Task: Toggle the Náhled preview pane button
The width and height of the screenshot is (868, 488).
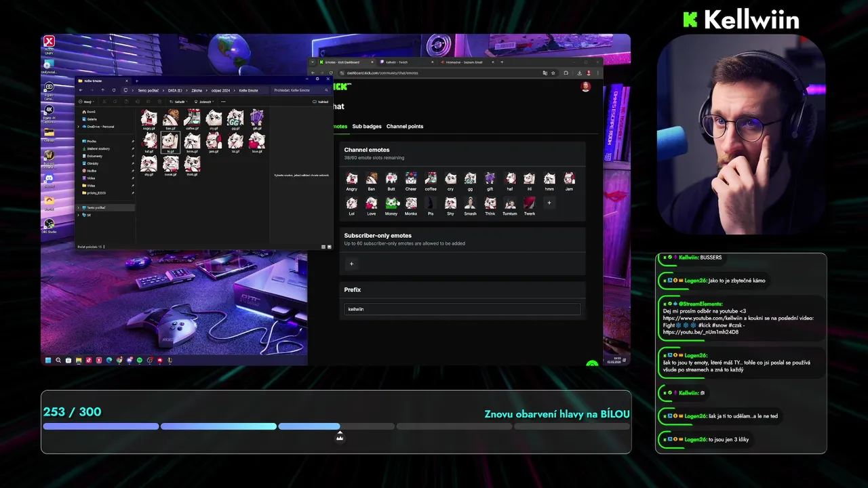Action: point(321,102)
